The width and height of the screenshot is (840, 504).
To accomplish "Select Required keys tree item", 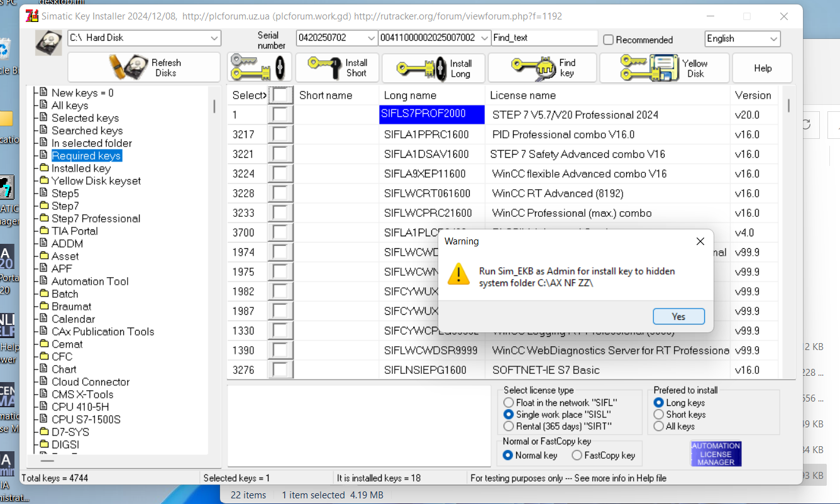I will (86, 156).
